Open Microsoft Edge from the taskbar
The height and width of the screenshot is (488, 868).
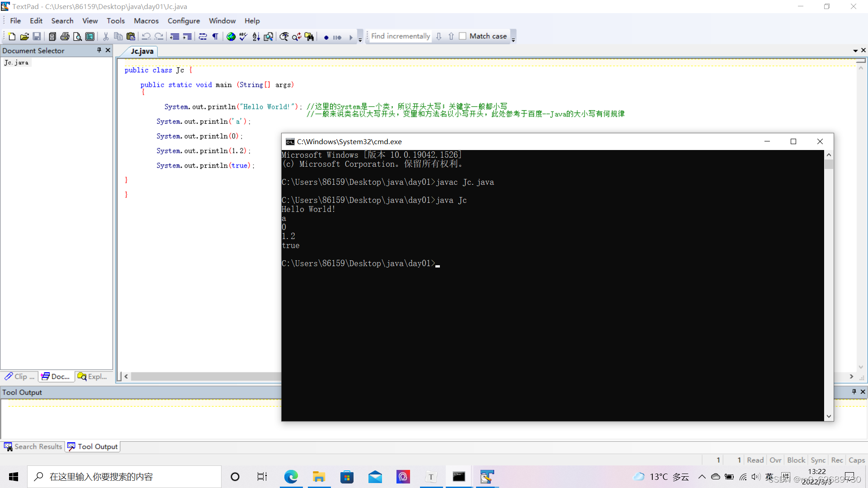291,477
